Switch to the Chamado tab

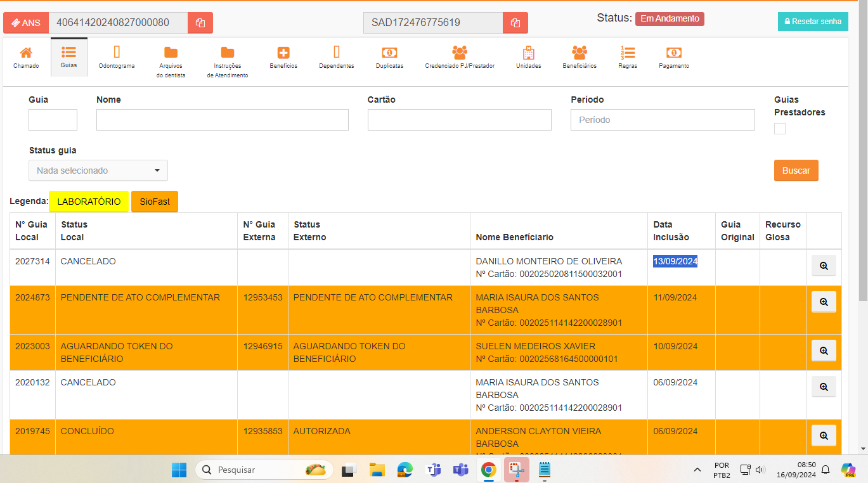point(26,57)
